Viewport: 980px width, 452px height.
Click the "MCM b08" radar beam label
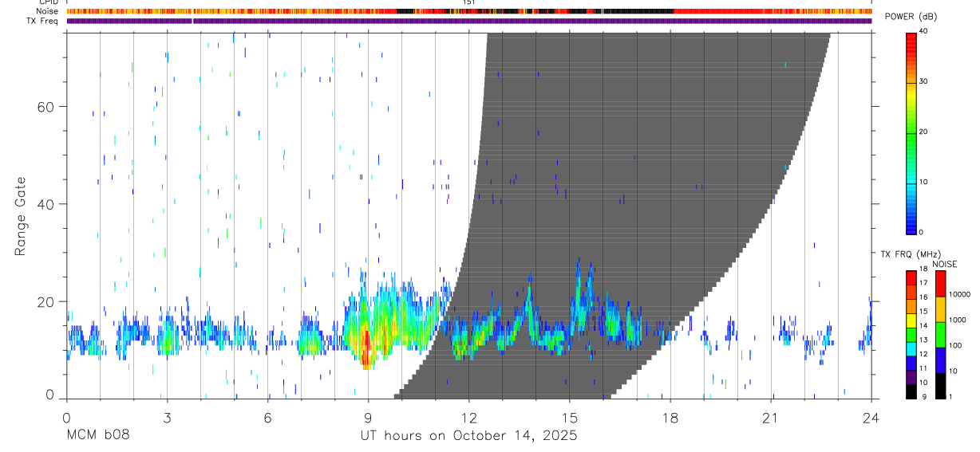(97, 436)
